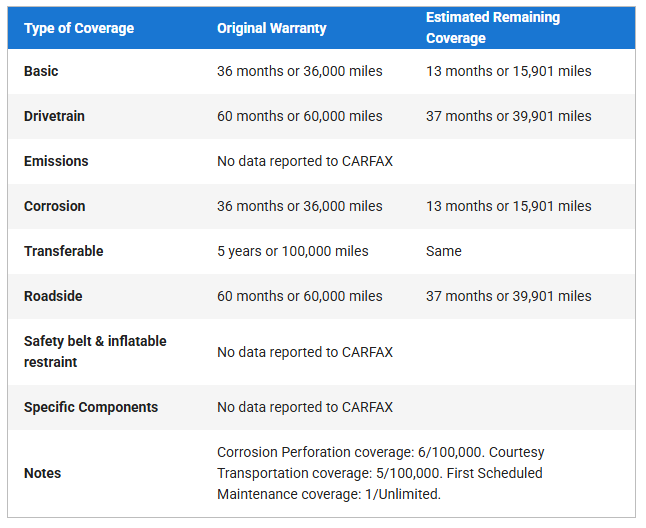Viewport: 646px width, 528px height.
Task: Click the "Specific Components" row label
Action: click(91, 407)
